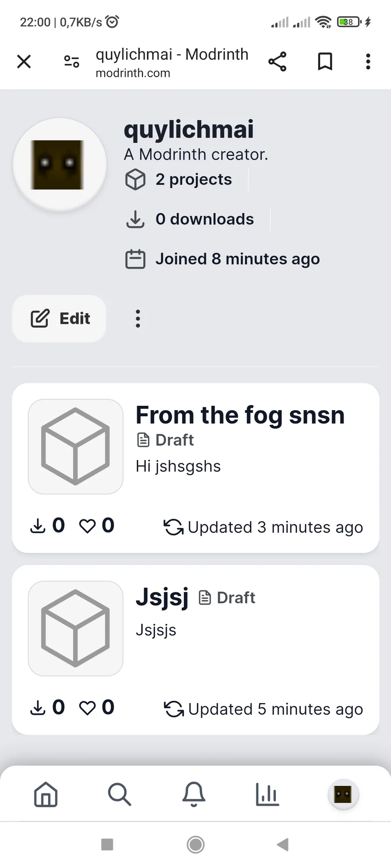Open the Jsjsj project title
This screenshot has width=391, height=868.
[x=162, y=597]
